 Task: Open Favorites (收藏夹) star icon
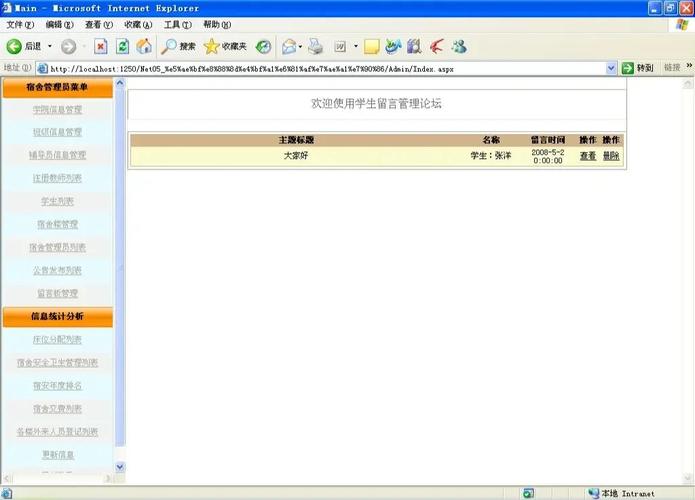(x=225, y=46)
